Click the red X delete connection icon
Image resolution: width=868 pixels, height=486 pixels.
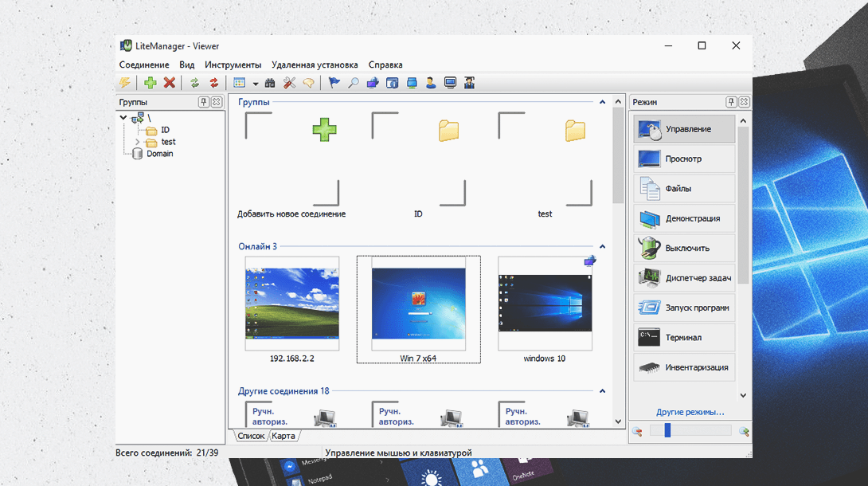coord(170,83)
